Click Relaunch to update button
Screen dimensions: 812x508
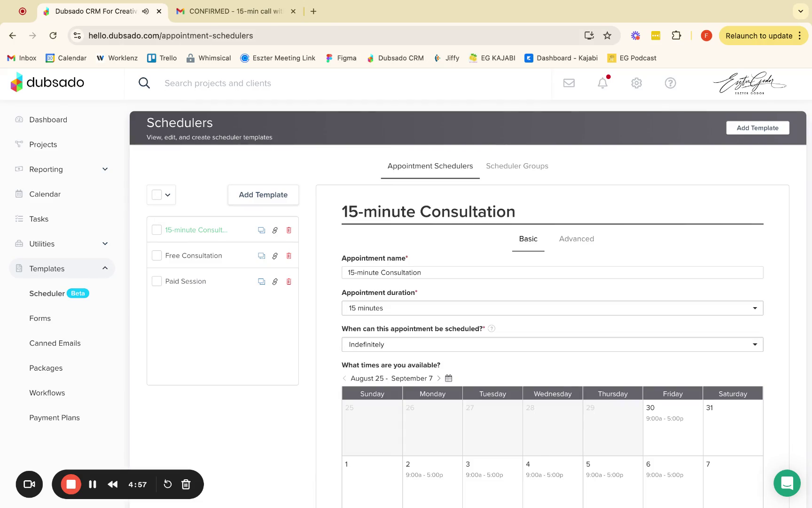click(x=763, y=36)
